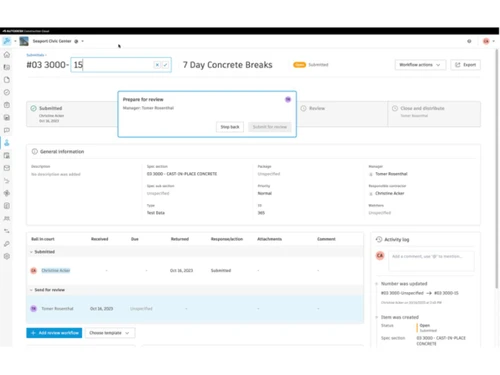Click the Activity log history icon
500x375 pixels.
[x=379, y=239]
